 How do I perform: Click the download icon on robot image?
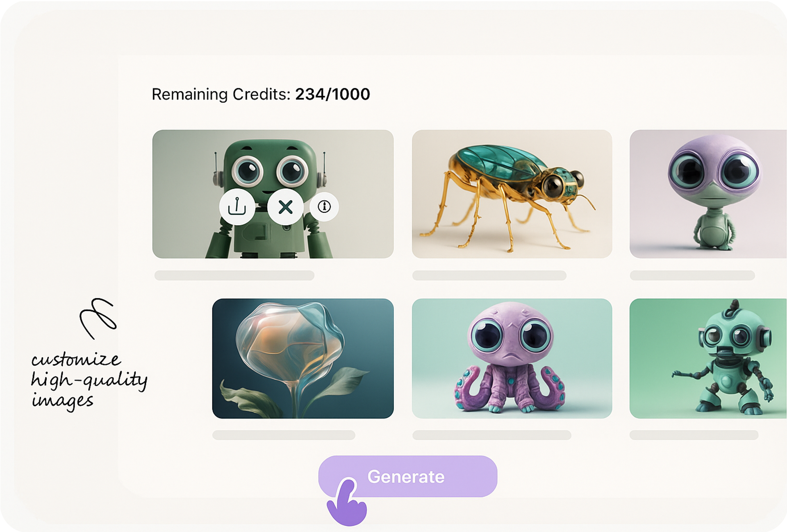tap(237, 207)
